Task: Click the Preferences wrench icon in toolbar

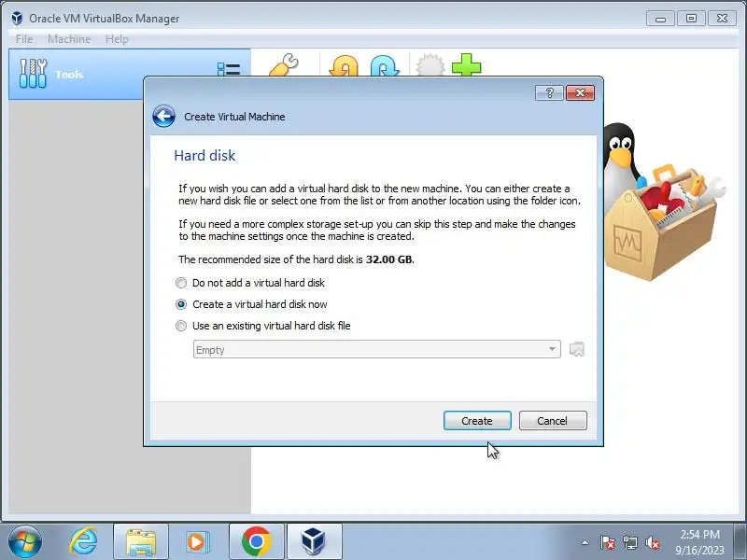Action: tap(284, 65)
